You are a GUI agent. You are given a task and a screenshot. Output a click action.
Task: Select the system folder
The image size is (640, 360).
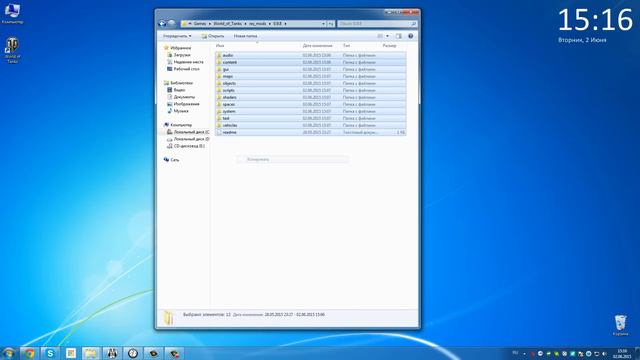click(311, 111)
